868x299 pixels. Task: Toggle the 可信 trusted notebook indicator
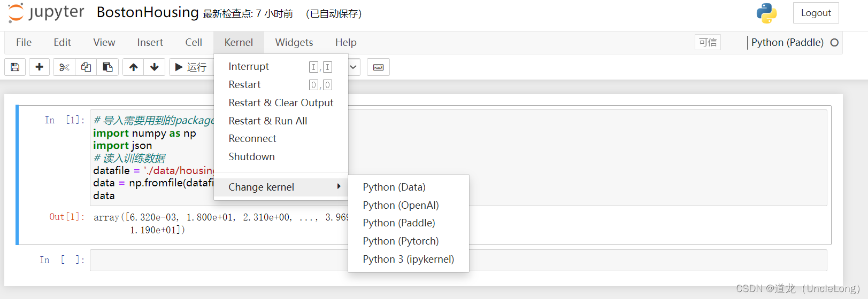708,42
